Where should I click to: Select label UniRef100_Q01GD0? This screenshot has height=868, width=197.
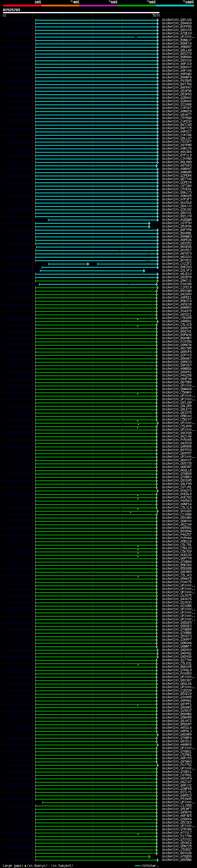(x=176, y=511)
